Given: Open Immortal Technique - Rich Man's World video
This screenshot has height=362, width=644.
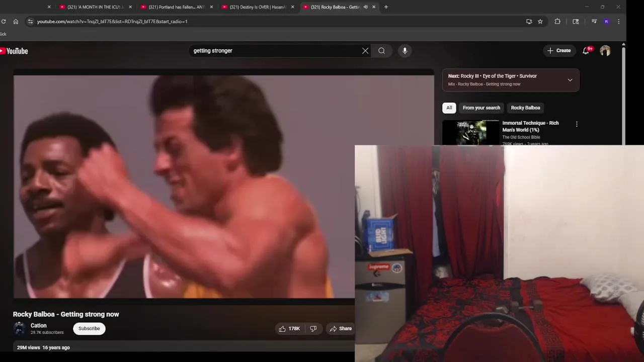Looking at the screenshot, I should click(530, 126).
